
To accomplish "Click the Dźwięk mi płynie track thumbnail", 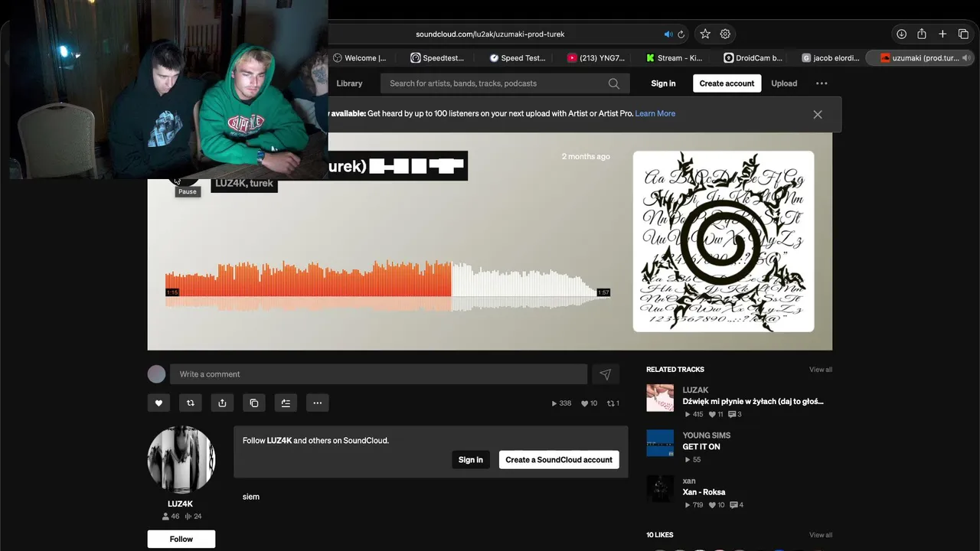I will point(660,398).
